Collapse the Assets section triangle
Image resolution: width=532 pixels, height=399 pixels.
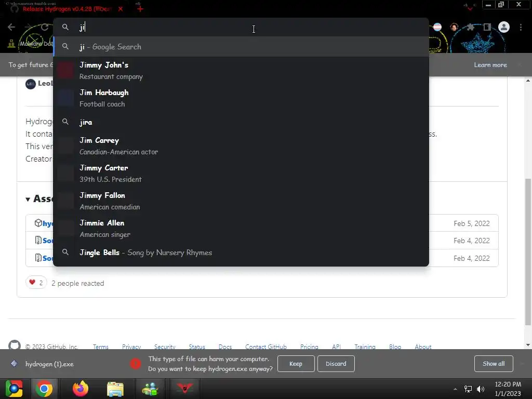coord(28,199)
